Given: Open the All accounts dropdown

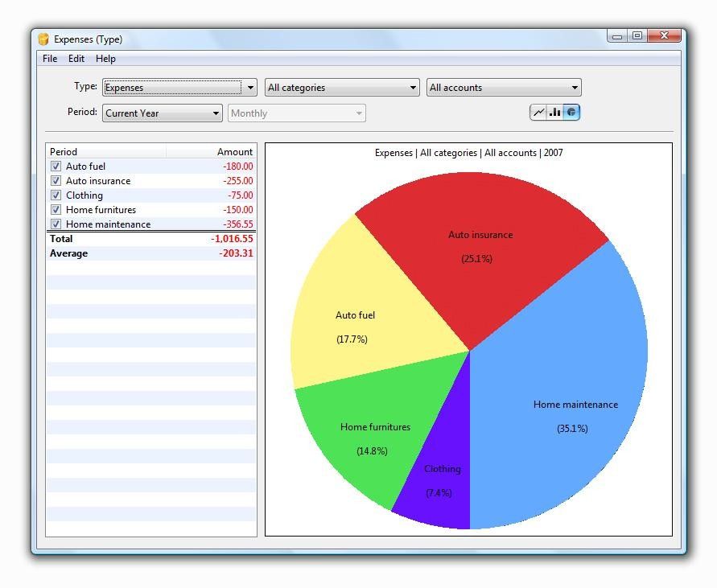Looking at the screenshot, I should click(x=504, y=88).
